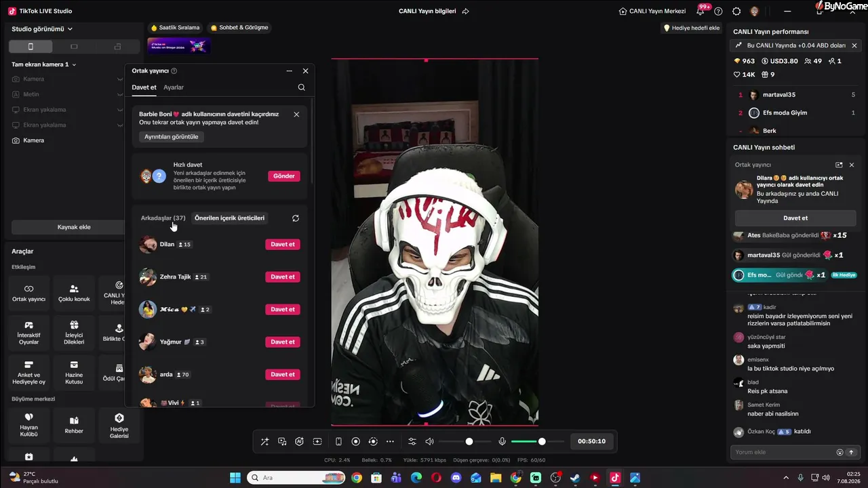Image resolution: width=868 pixels, height=488 pixels.
Task: Open İzleyici Dilekleri tool
Action: (74, 333)
